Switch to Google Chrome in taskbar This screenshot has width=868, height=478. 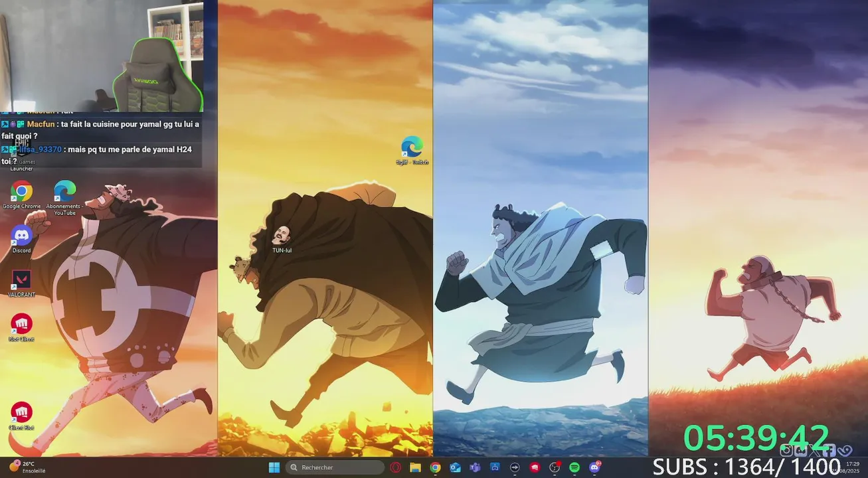coord(435,467)
